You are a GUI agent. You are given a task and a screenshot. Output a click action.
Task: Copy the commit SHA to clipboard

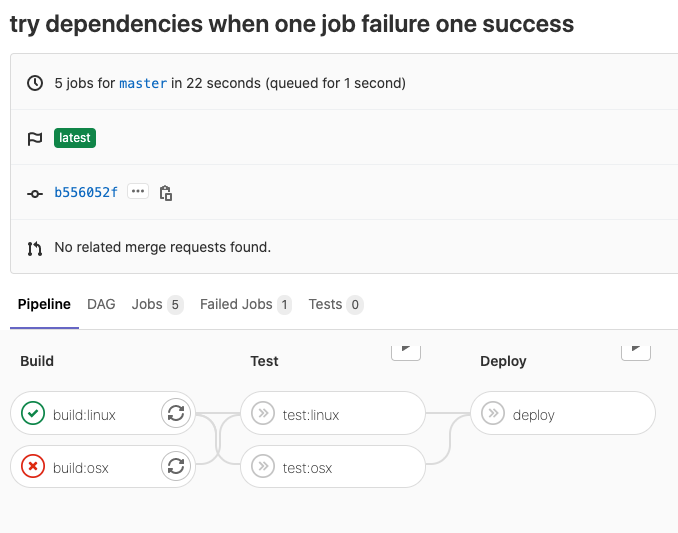[166, 193]
